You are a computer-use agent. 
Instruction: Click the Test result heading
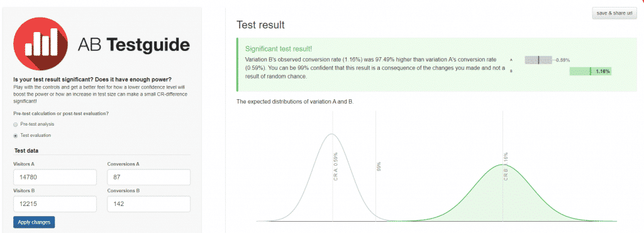click(260, 25)
